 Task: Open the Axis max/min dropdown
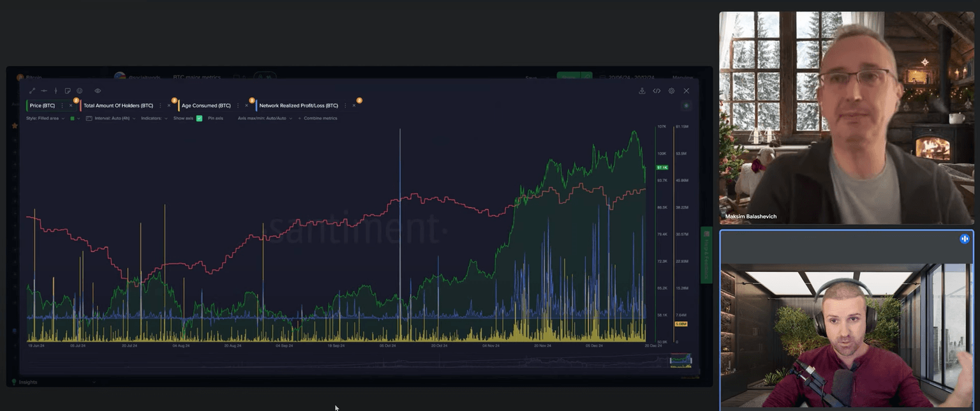click(265, 119)
